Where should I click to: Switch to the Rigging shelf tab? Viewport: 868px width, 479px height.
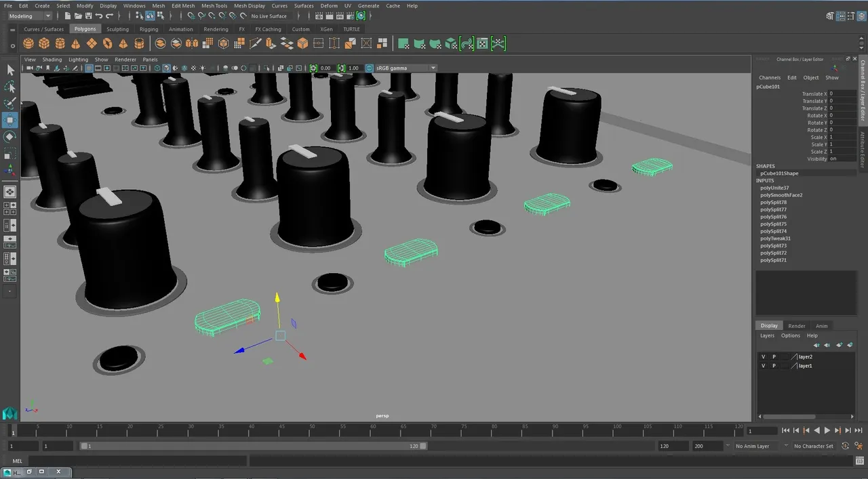[x=149, y=29]
